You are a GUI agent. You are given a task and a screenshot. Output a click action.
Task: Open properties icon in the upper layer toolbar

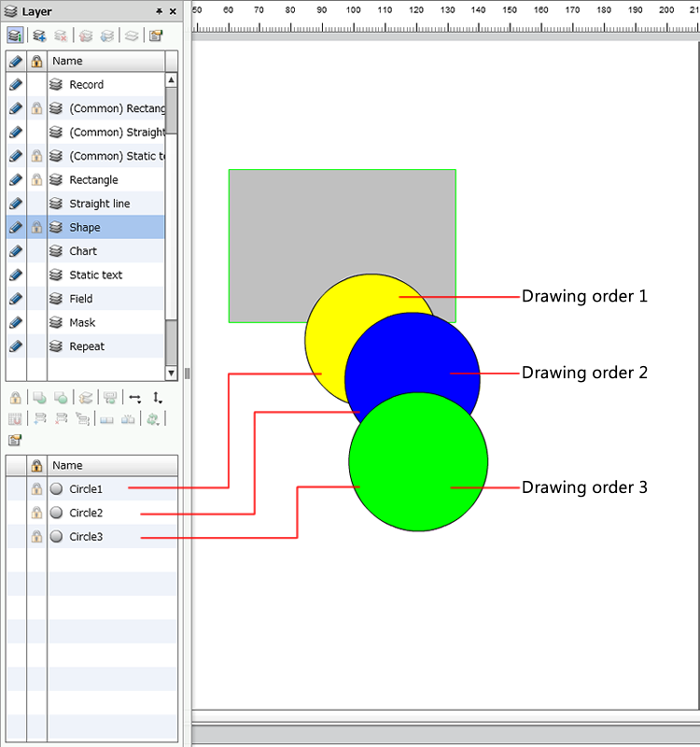(x=156, y=35)
